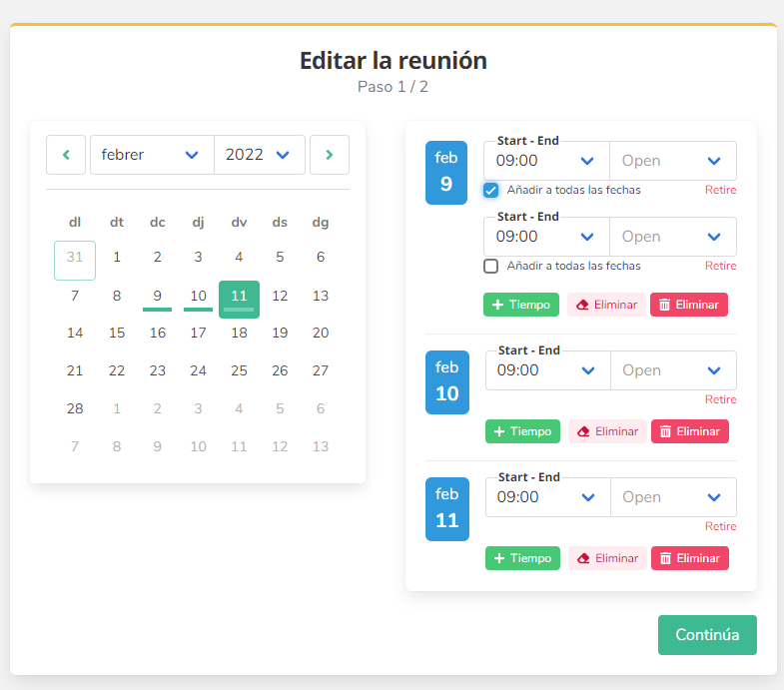Click the Retire link for feb 11
The height and width of the screenshot is (690, 784).
720,526
